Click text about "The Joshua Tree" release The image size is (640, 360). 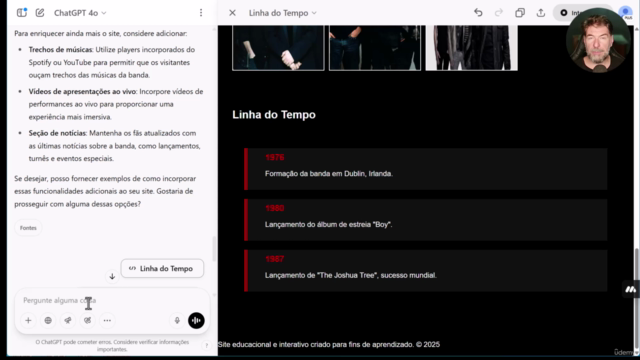[x=351, y=275]
